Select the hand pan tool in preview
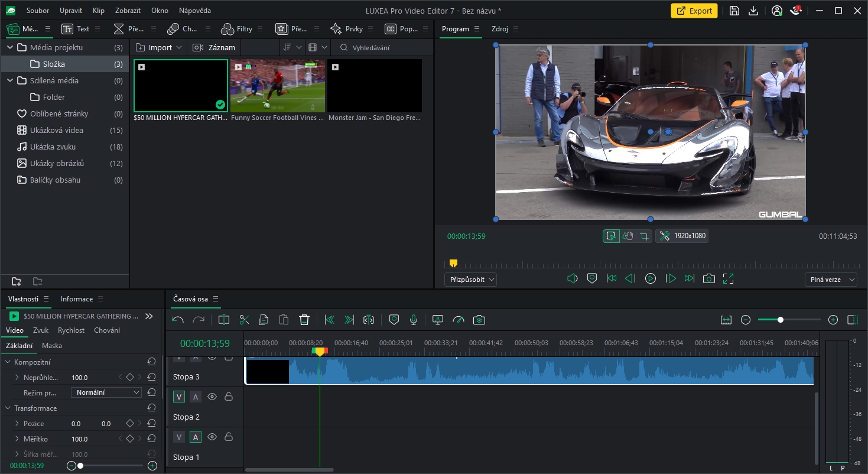Image resolution: width=868 pixels, height=474 pixels. (628, 236)
